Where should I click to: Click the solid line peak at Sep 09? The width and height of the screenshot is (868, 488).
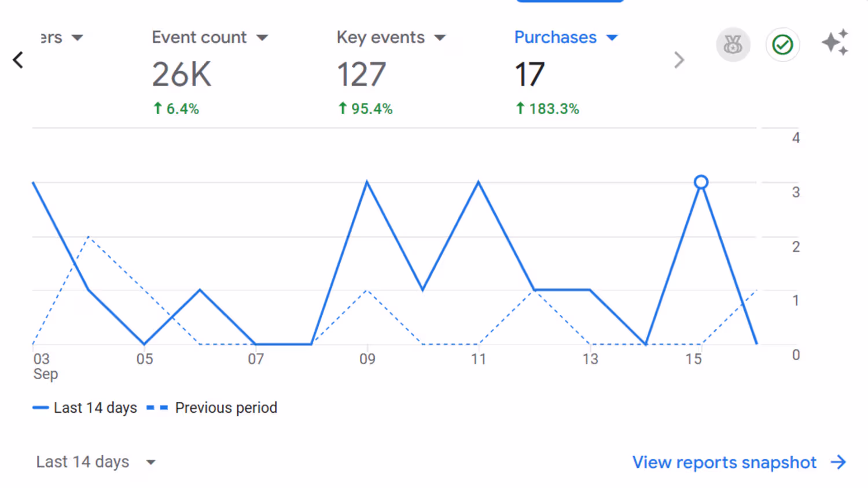pyautogui.click(x=367, y=182)
